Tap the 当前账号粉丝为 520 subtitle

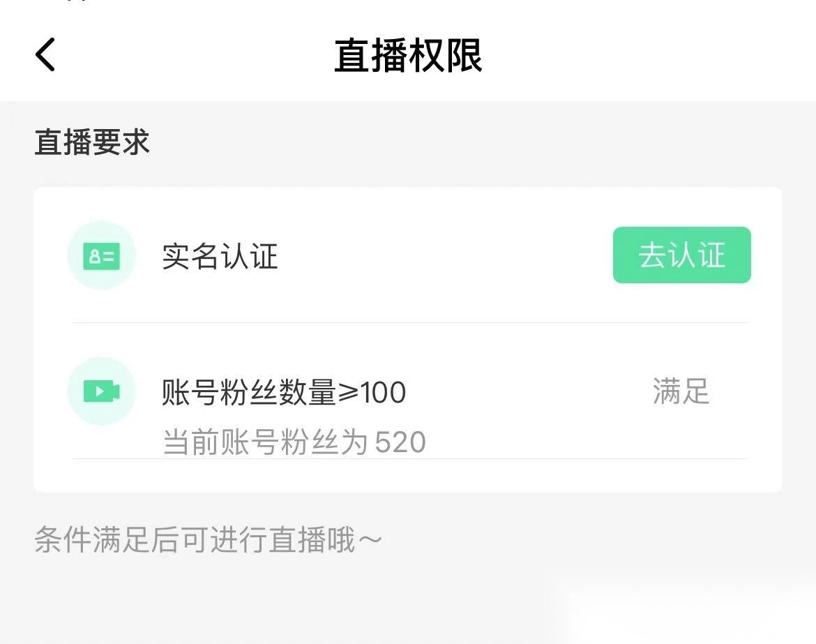pos(293,442)
